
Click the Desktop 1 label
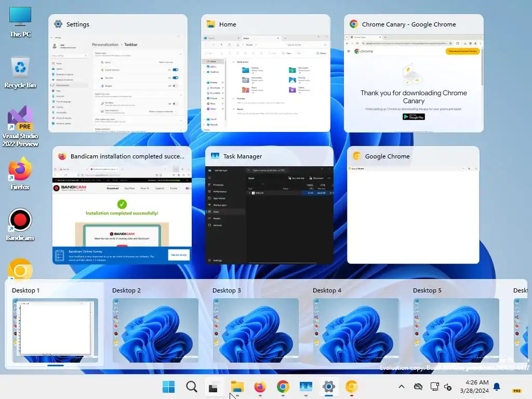(x=26, y=290)
